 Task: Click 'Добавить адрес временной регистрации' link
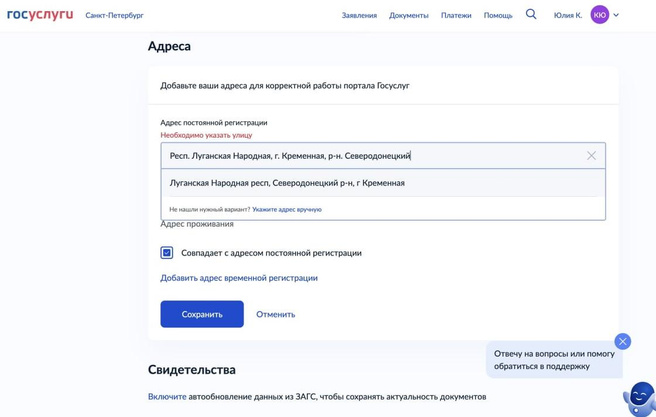click(x=239, y=278)
